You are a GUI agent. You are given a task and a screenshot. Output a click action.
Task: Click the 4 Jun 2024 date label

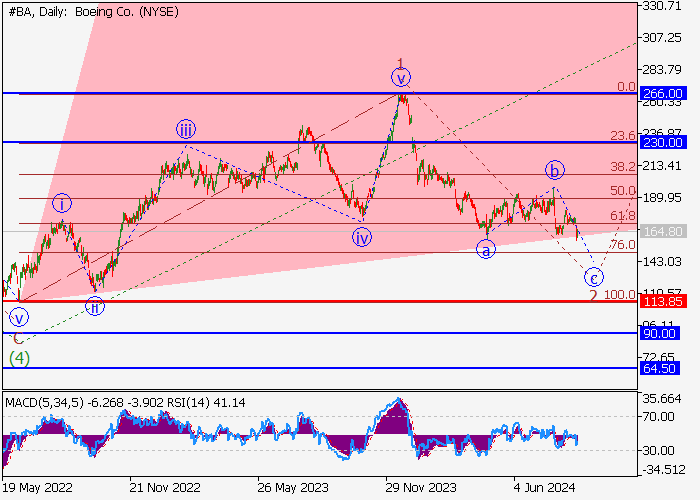545,488
